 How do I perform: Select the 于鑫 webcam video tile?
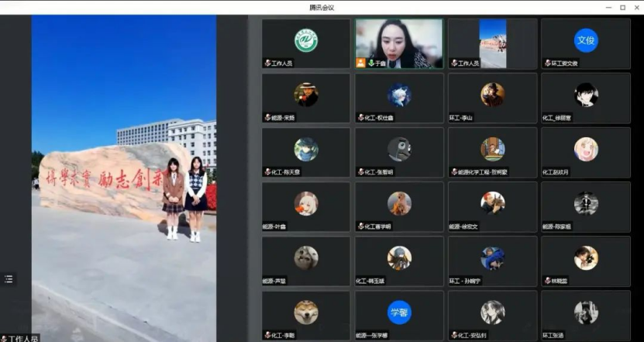(x=399, y=43)
